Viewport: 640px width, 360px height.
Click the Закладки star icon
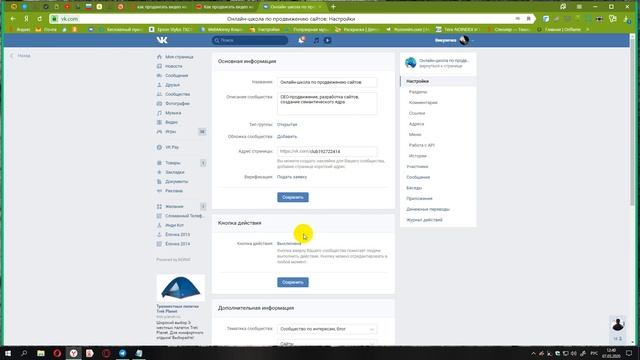pos(159,172)
